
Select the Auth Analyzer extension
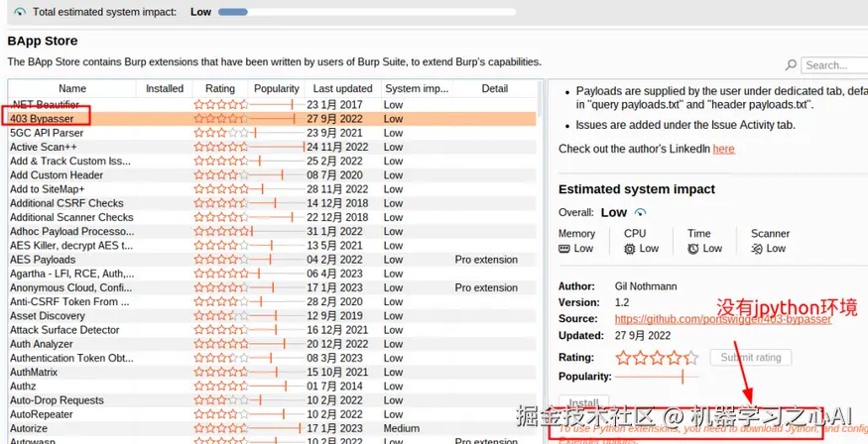pyautogui.click(x=272, y=344)
